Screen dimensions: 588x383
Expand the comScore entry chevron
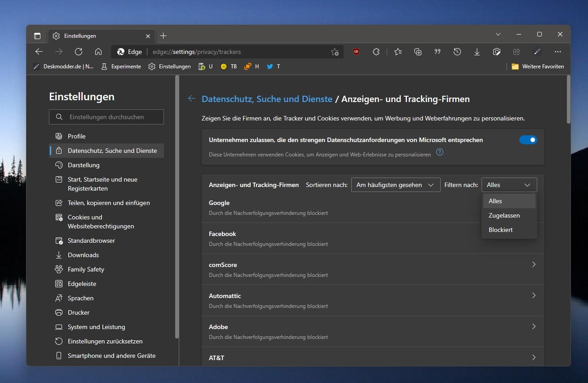tap(534, 264)
